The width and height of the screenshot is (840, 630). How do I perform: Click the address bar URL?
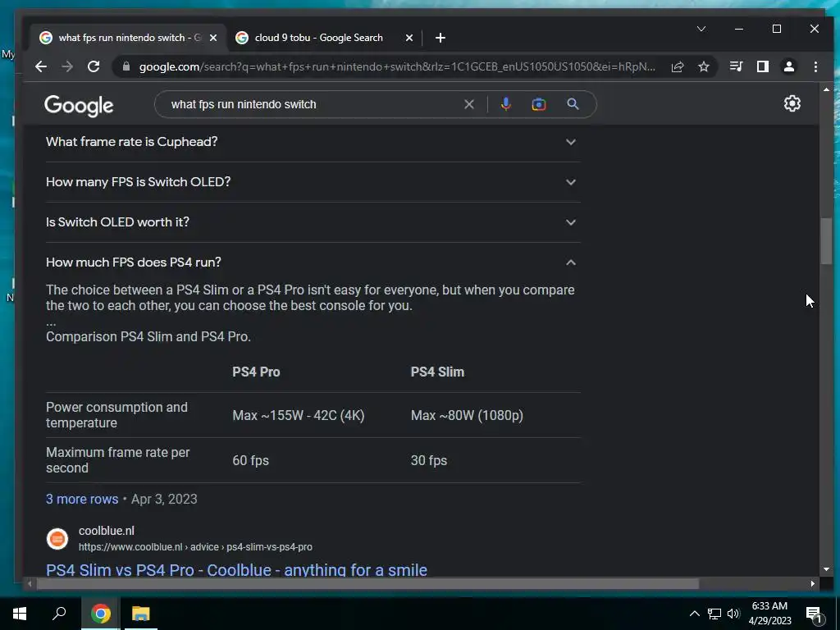396,66
